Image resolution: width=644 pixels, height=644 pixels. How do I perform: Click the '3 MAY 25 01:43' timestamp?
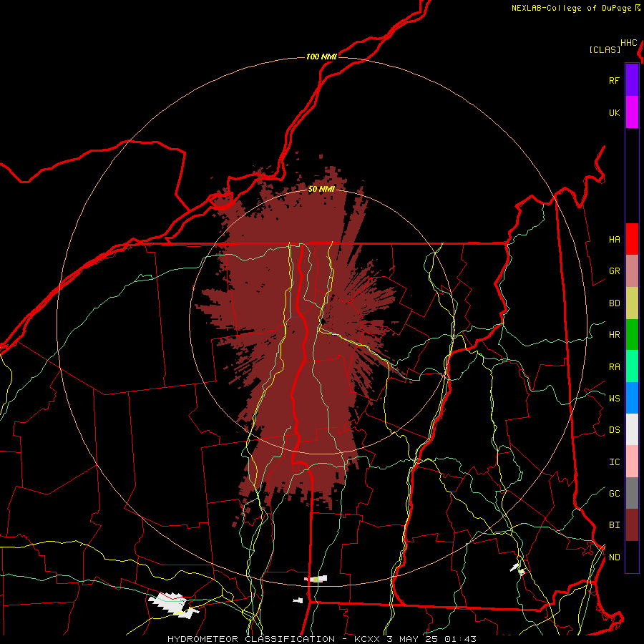tap(431, 639)
